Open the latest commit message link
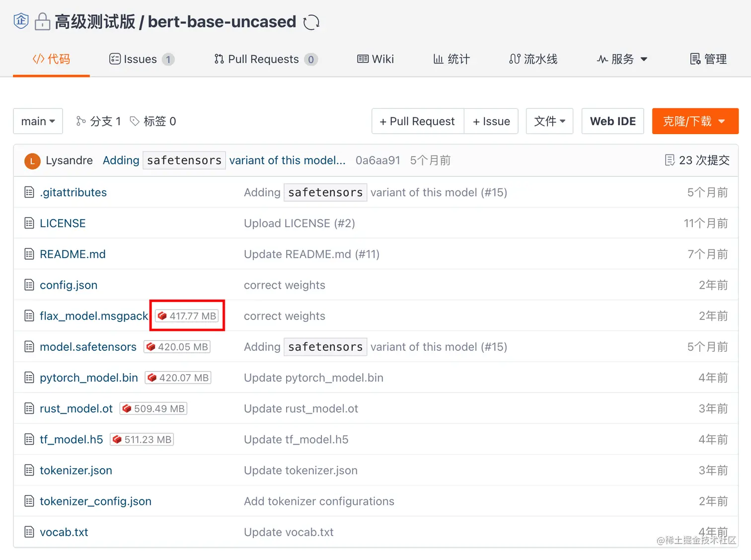Screen dimensions: 751x560 [224, 160]
